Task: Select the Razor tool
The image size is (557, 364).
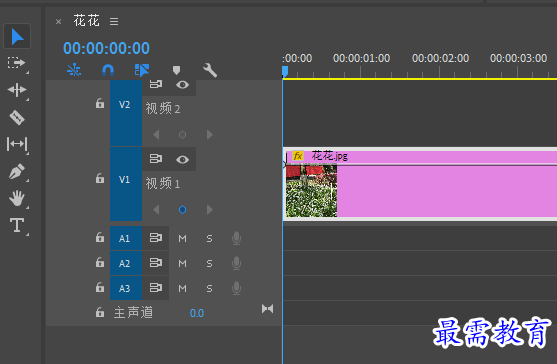Action: pyautogui.click(x=17, y=117)
